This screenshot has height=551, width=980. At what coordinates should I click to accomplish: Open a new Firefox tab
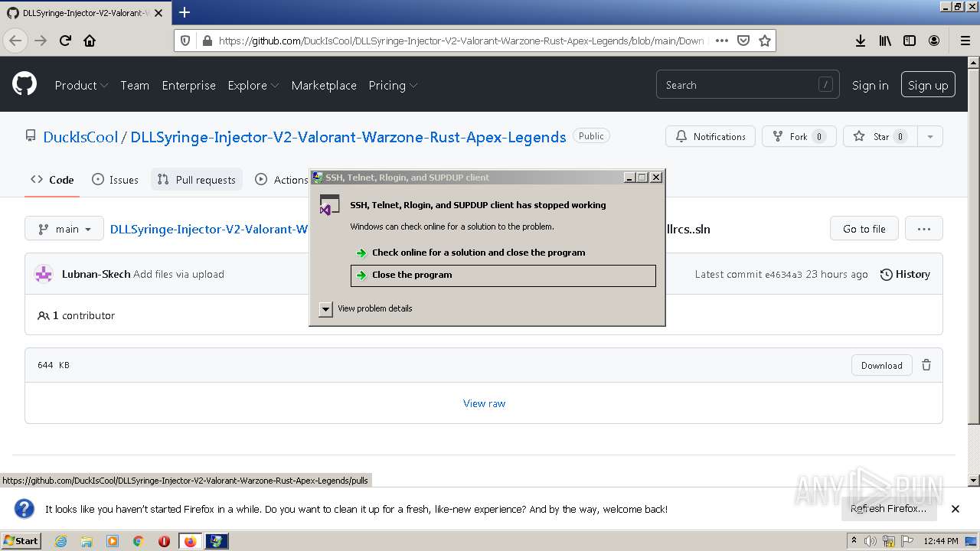tap(185, 12)
